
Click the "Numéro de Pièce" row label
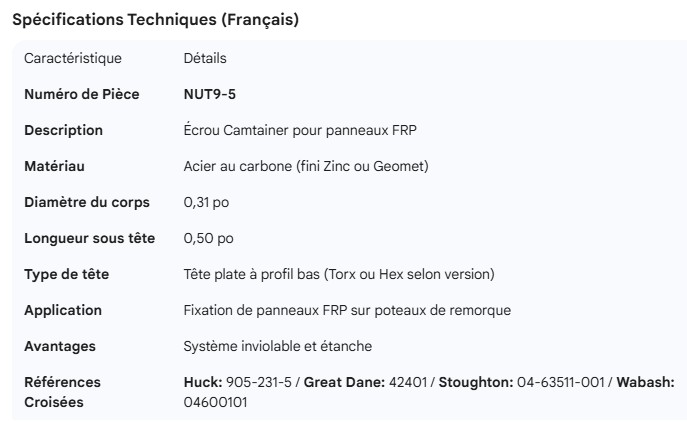(82, 95)
